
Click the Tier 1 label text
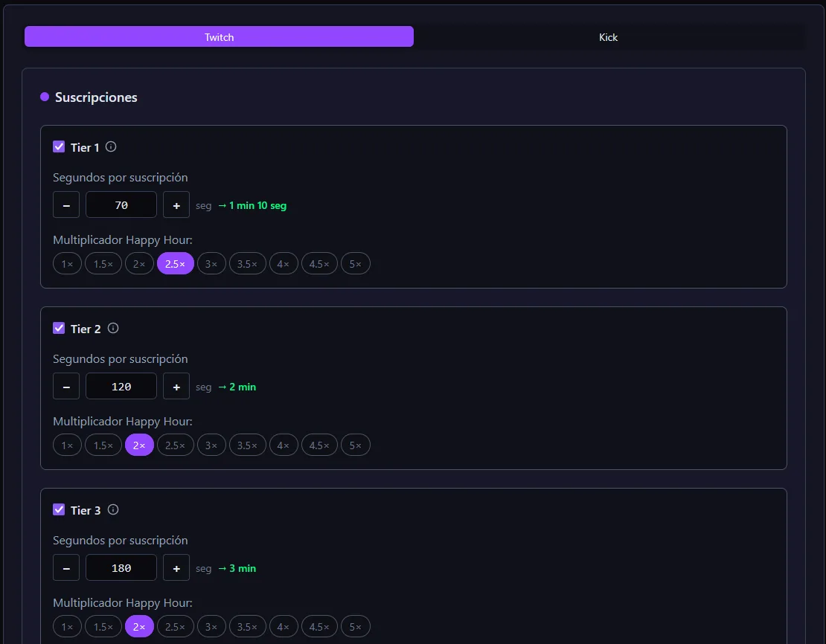(x=85, y=147)
